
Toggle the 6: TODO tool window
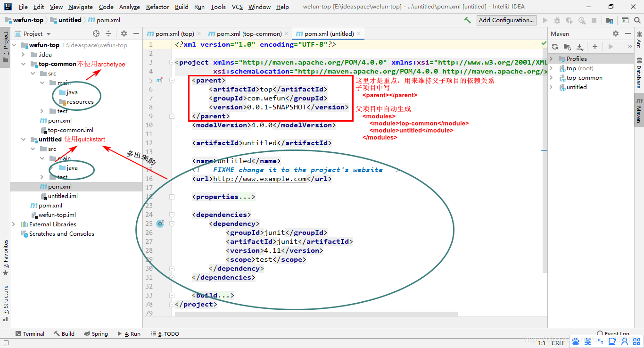click(x=165, y=334)
